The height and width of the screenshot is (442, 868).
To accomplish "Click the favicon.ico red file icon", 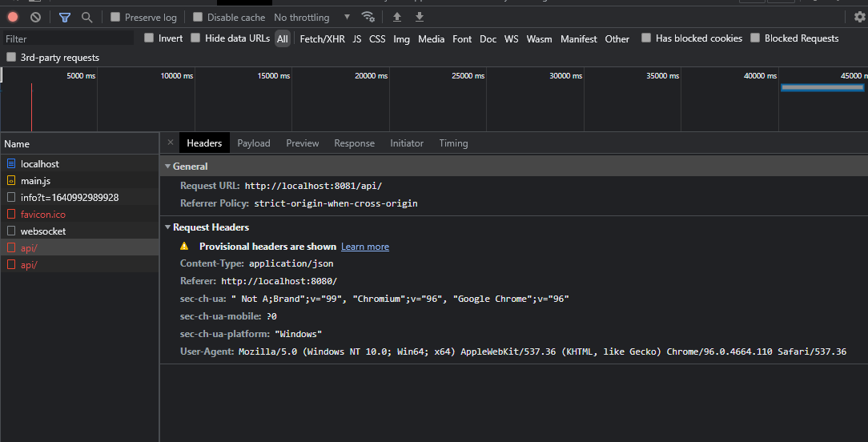I will click(11, 214).
